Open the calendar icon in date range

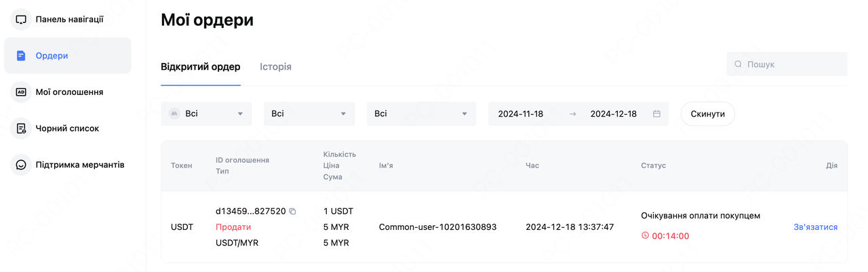[656, 114]
